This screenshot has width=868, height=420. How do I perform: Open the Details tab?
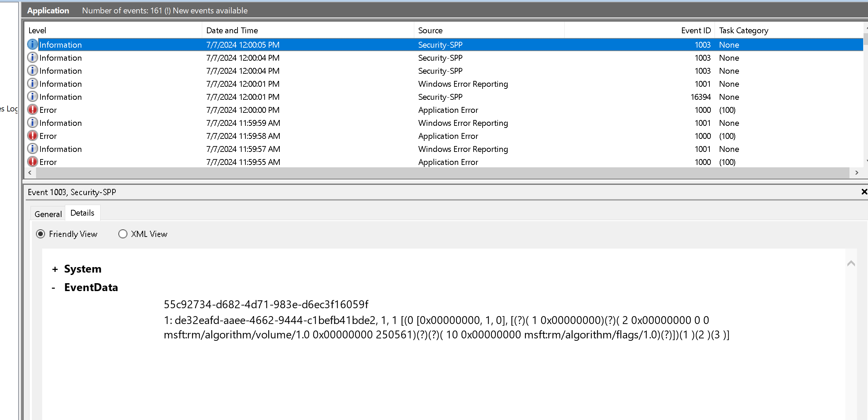(82, 213)
